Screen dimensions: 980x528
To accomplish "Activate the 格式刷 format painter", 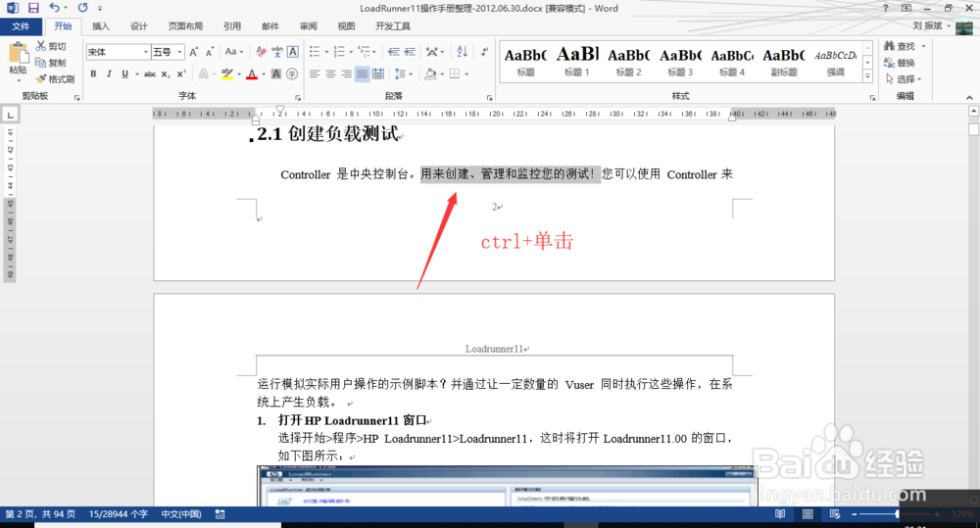I will (55, 79).
